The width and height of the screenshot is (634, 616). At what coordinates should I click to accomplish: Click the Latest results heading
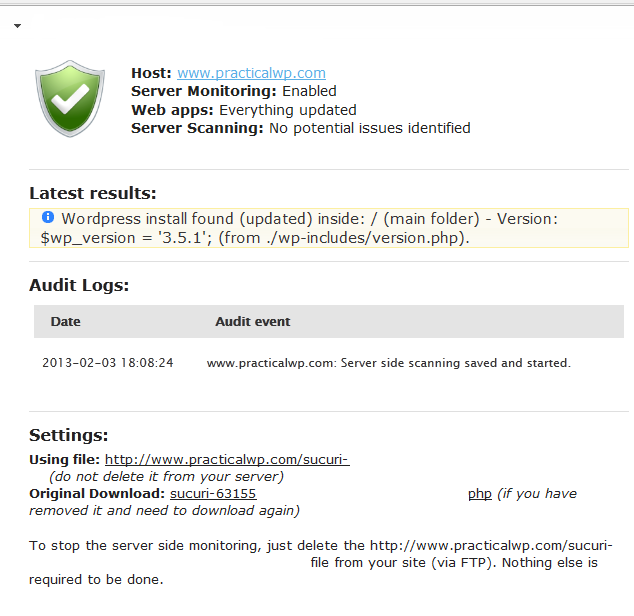point(93,193)
